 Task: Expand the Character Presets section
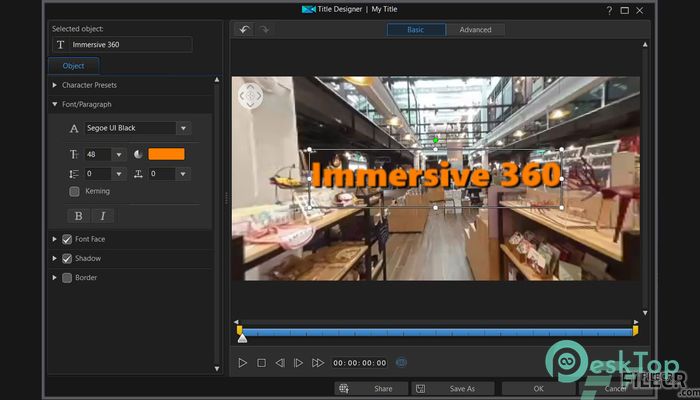coord(89,85)
